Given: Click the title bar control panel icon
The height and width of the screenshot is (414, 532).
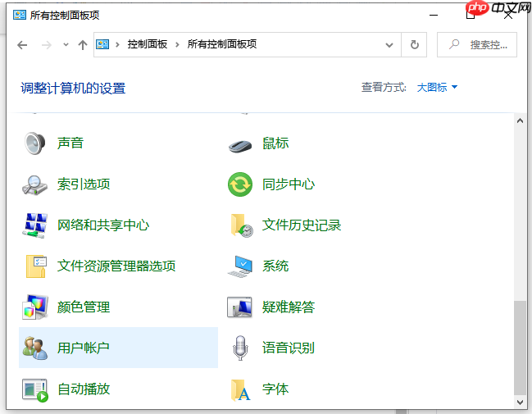Looking at the screenshot, I should click(20, 15).
